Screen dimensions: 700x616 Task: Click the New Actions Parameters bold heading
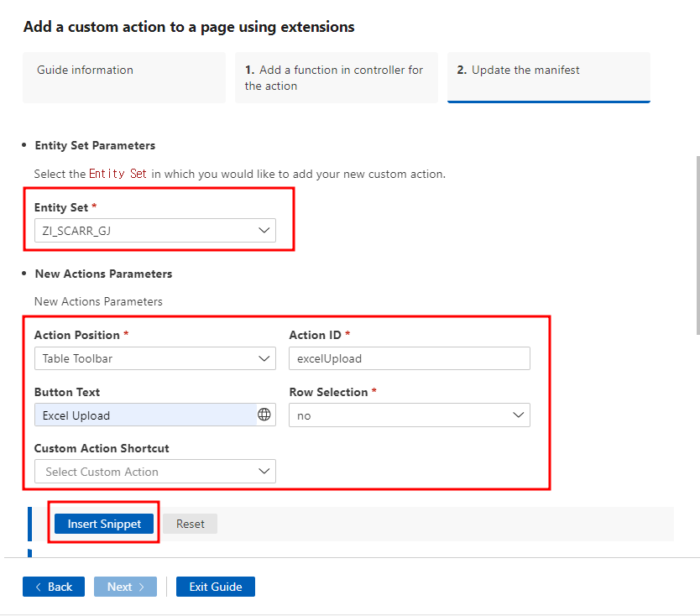[x=103, y=274]
